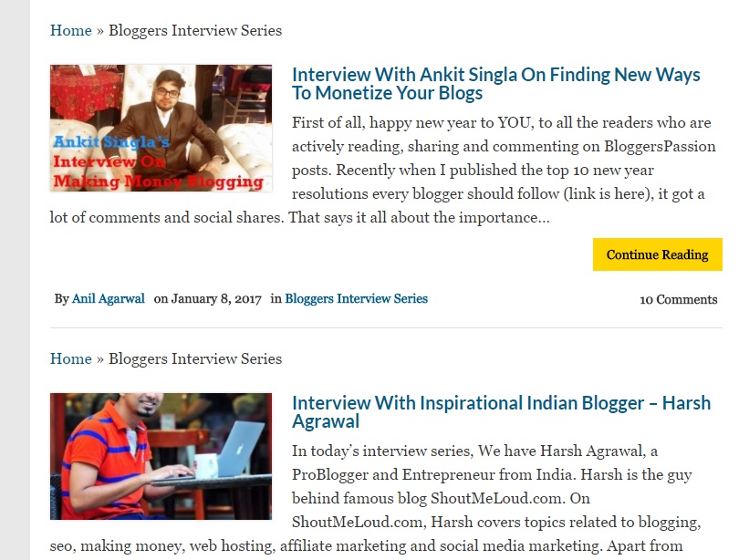The width and height of the screenshot is (739, 560).
Task: Open the 'Interview With Inspirational Indian Blogger' title
Action: [501, 411]
